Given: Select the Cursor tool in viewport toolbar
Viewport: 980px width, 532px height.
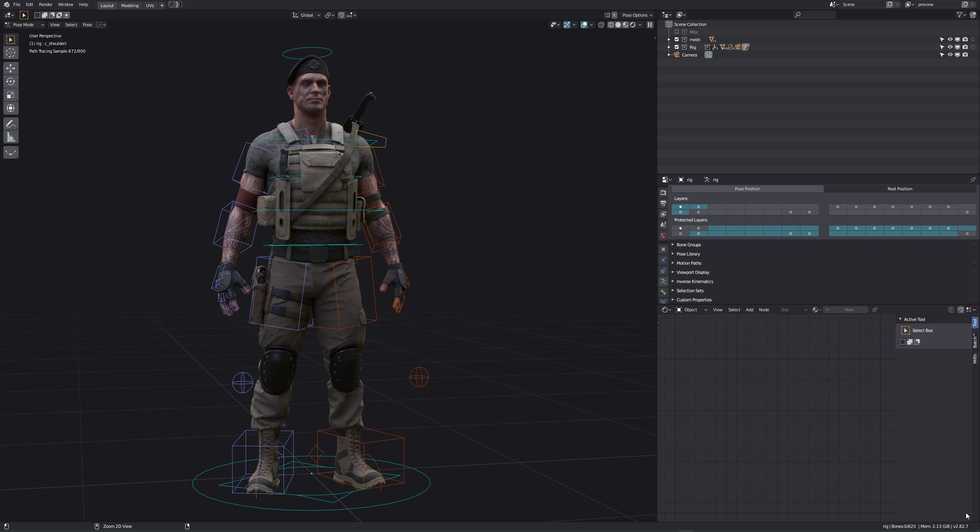Looking at the screenshot, I should 11,53.
